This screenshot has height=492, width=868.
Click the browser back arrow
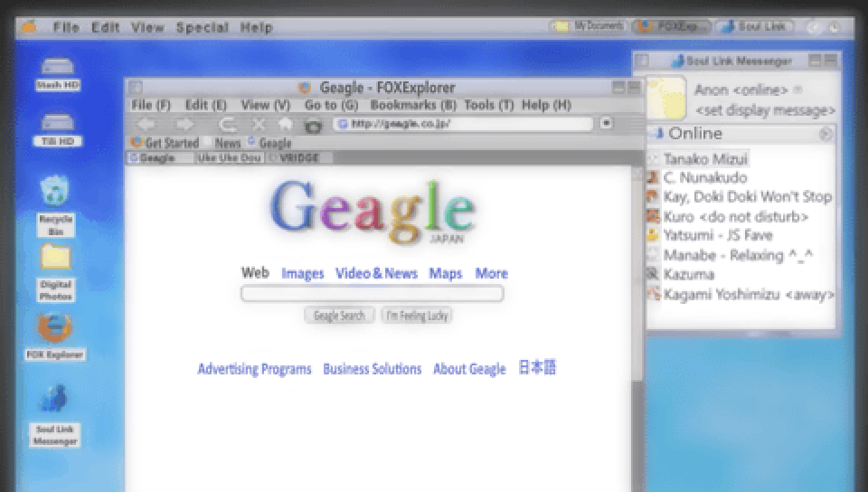click(146, 124)
